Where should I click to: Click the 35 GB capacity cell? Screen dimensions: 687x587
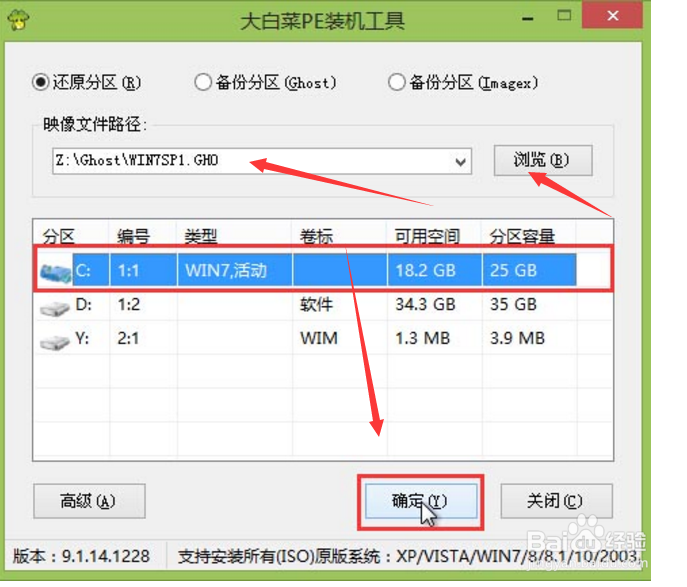point(529,304)
